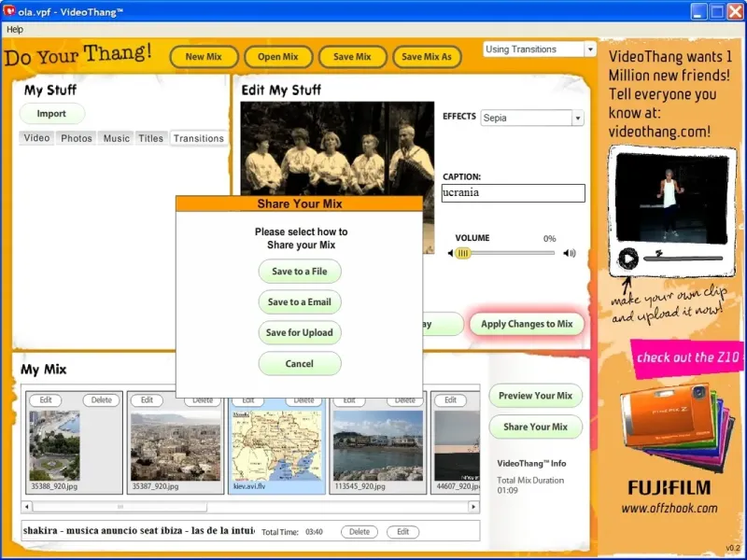747x560 pixels.
Task: Cancel the Share Your Mix dialog
Action: point(300,363)
